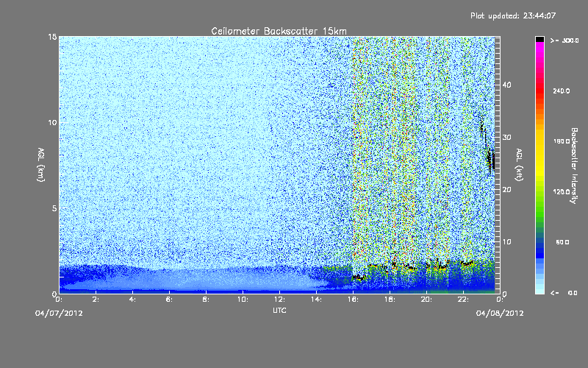Click the x-axis tick label 22:

[463, 300]
